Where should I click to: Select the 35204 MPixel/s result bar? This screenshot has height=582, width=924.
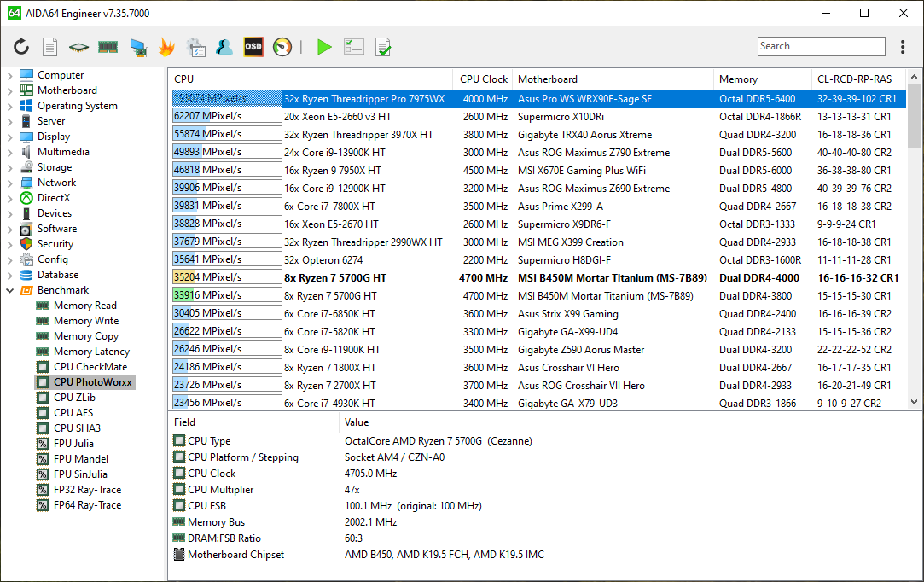227,277
